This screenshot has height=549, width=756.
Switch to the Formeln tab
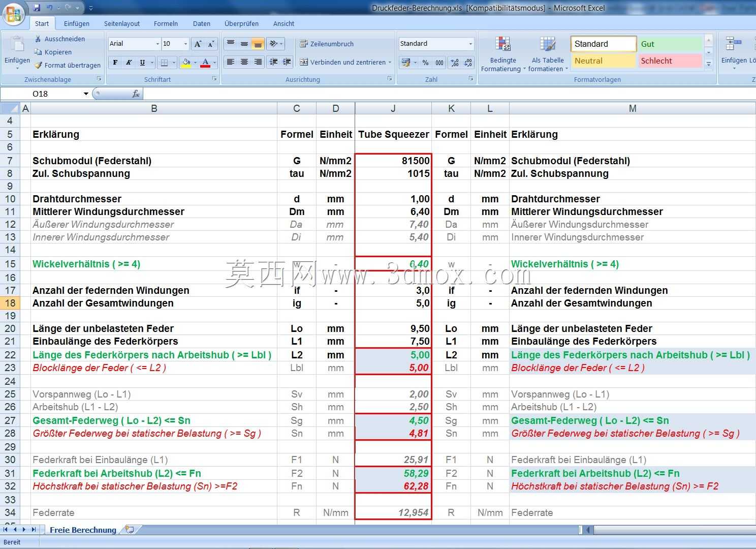[166, 23]
